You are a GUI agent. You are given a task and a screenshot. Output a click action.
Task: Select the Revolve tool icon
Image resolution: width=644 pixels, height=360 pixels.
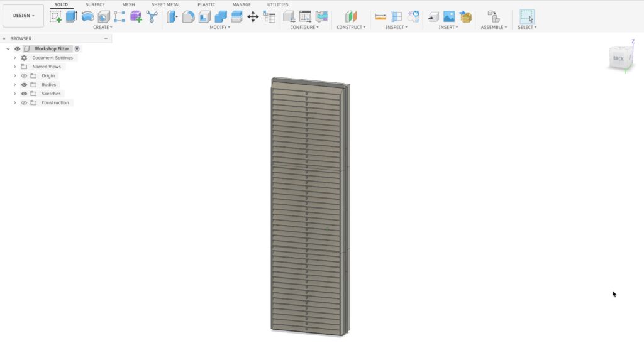coord(87,17)
